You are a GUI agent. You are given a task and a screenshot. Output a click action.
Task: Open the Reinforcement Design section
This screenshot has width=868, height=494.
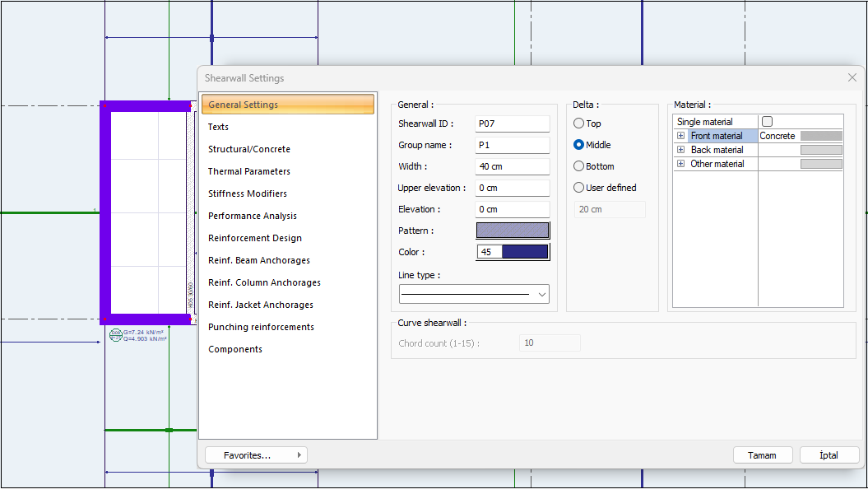click(254, 238)
